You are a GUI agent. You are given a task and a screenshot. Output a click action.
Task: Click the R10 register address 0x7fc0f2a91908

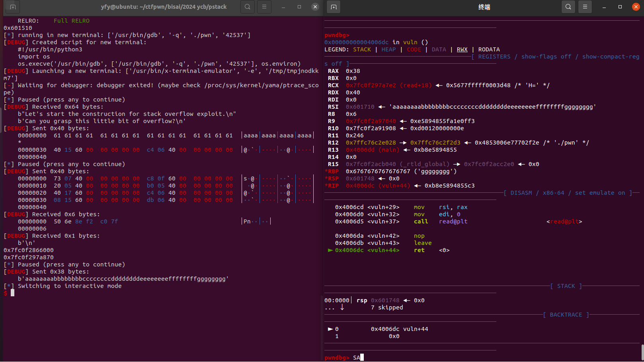[x=371, y=128]
